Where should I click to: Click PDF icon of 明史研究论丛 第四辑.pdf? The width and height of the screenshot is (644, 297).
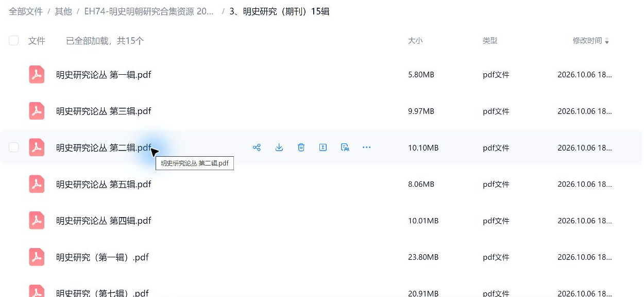click(36, 221)
